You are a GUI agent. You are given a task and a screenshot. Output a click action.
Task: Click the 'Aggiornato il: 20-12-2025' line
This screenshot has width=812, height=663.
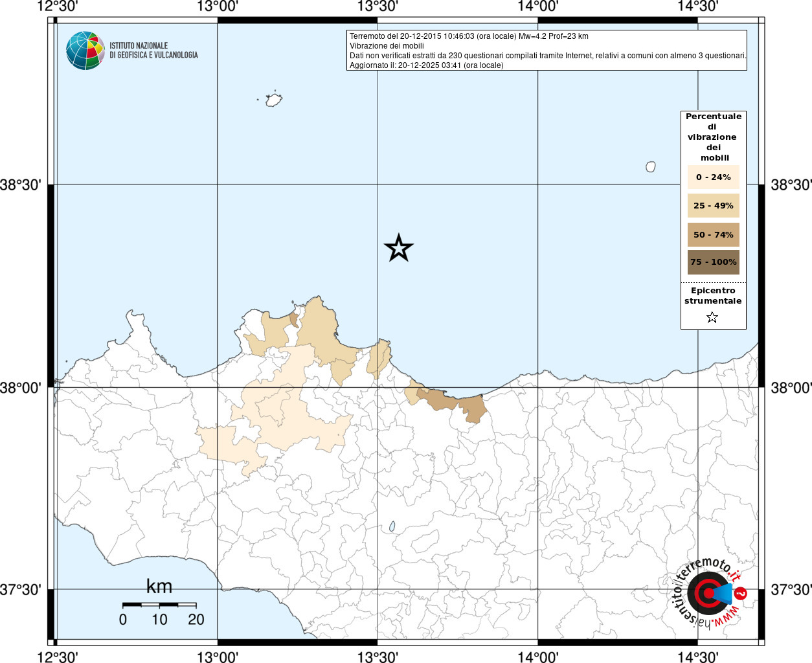(426, 65)
